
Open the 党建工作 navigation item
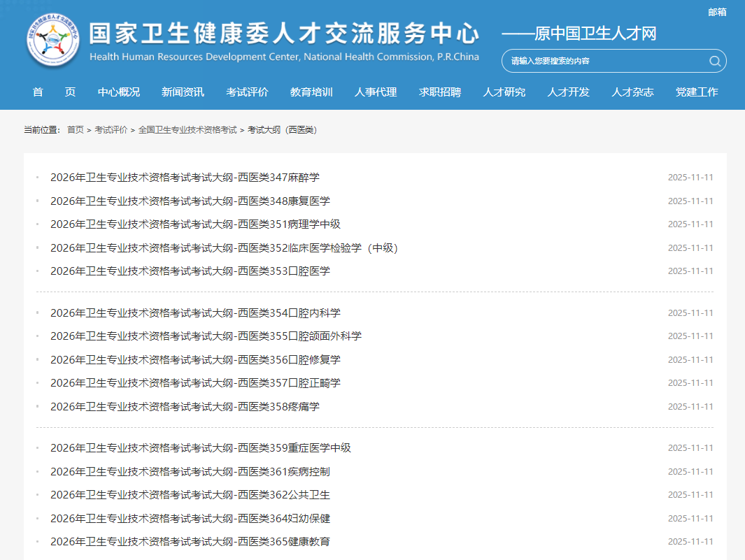[x=697, y=92]
